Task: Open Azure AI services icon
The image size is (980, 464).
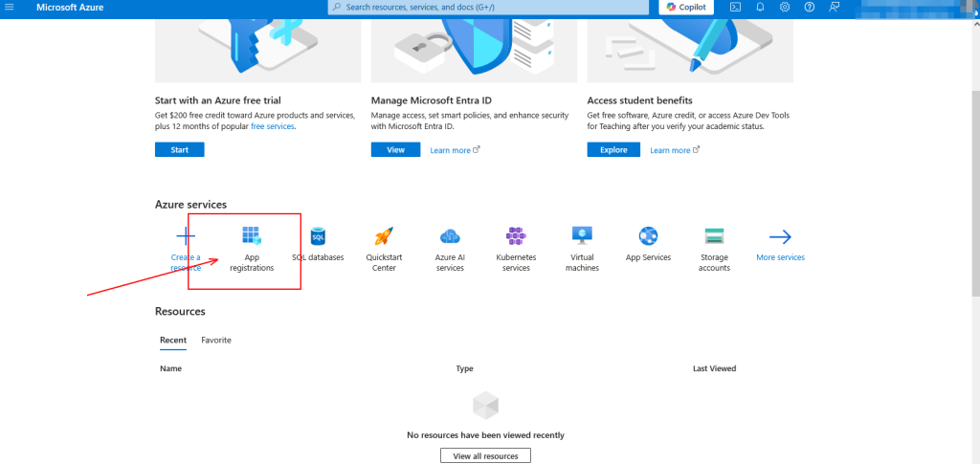Action: click(450, 236)
